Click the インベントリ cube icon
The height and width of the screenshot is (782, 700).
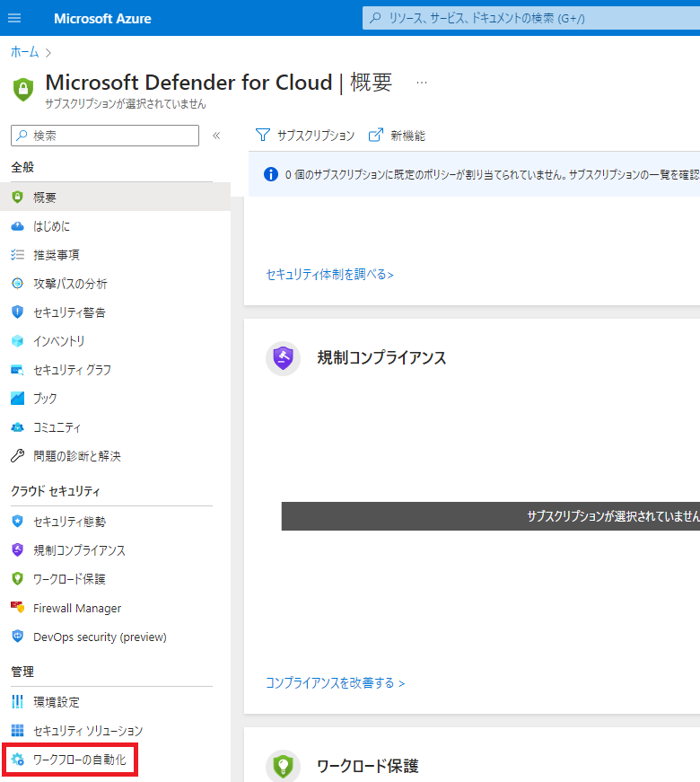[17, 341]
